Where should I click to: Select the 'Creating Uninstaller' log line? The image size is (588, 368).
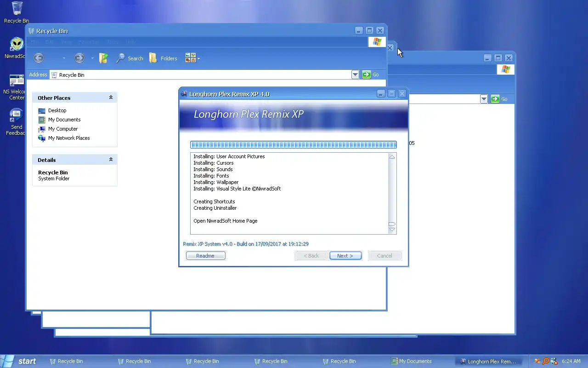pyautogui.click(x=215, y=208)
